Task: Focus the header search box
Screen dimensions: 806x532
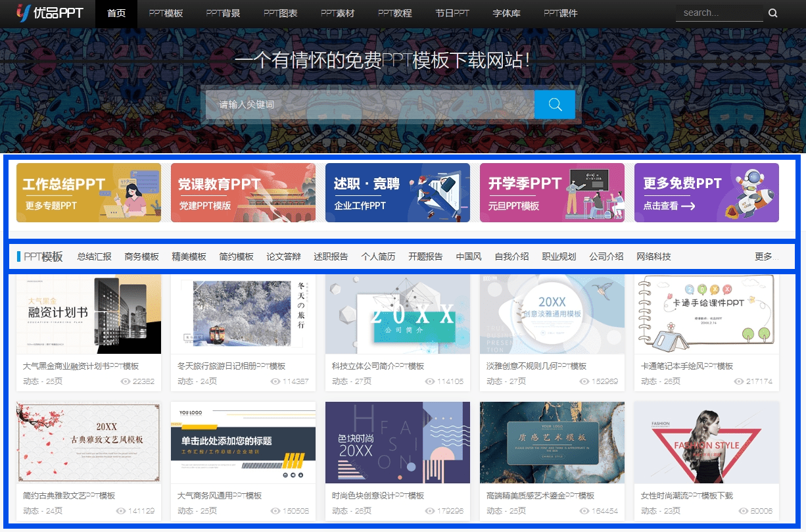Action: click(x=719, y=13)
